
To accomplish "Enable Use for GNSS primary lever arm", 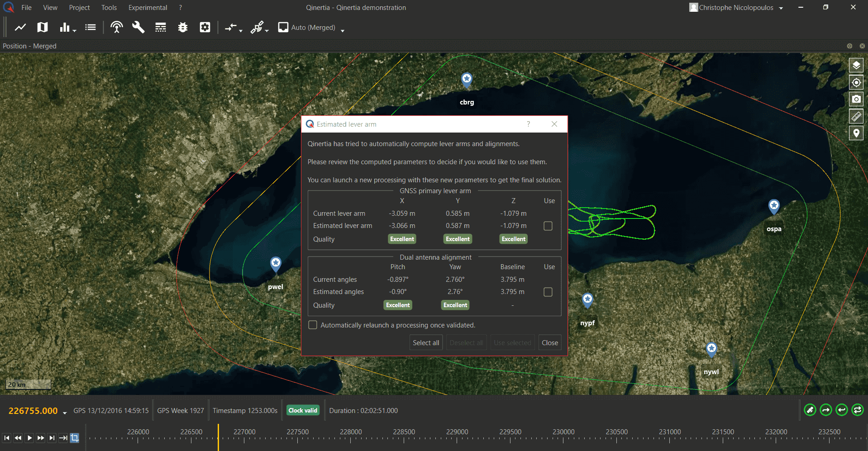I will (x=548, y=226).
